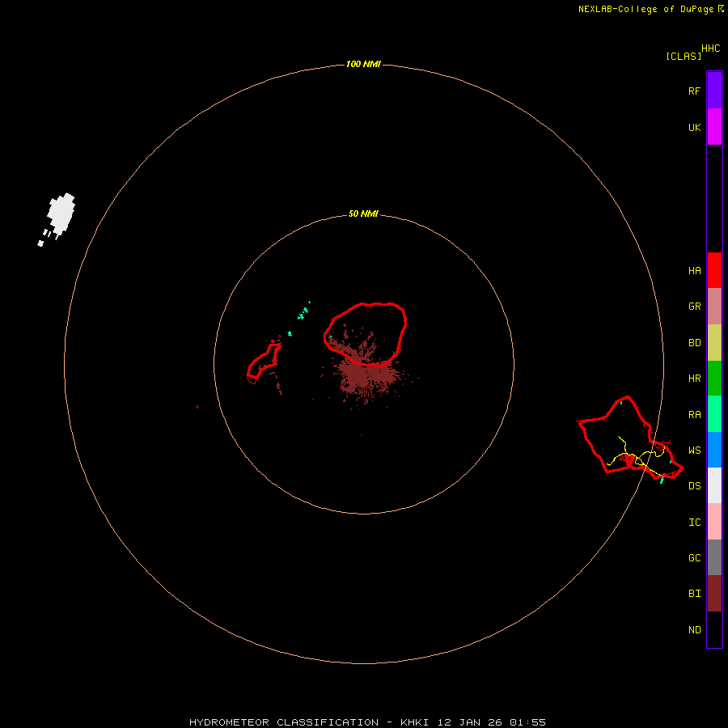The width and height of the screenshot is (728, 728).
Task: Click the ND black legend swatch
Action: 714,629
